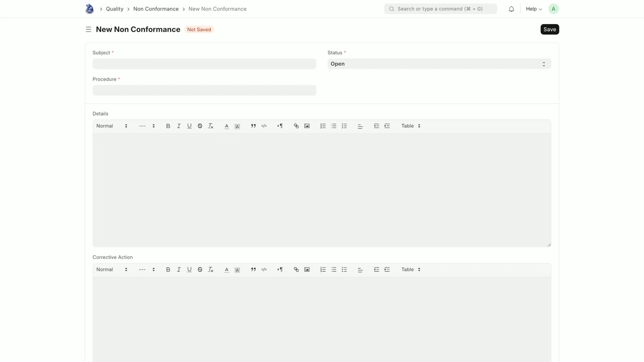Open alignment dropdown in Corrective Action toolbar
The height and width of the screenshot is (362, 644).
(360, 269)
